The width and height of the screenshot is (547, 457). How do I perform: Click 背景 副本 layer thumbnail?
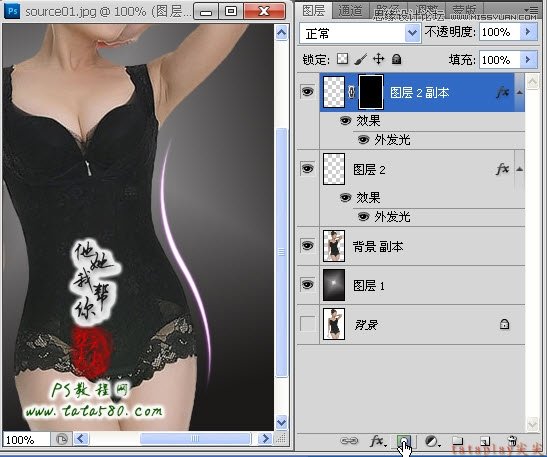334,246
